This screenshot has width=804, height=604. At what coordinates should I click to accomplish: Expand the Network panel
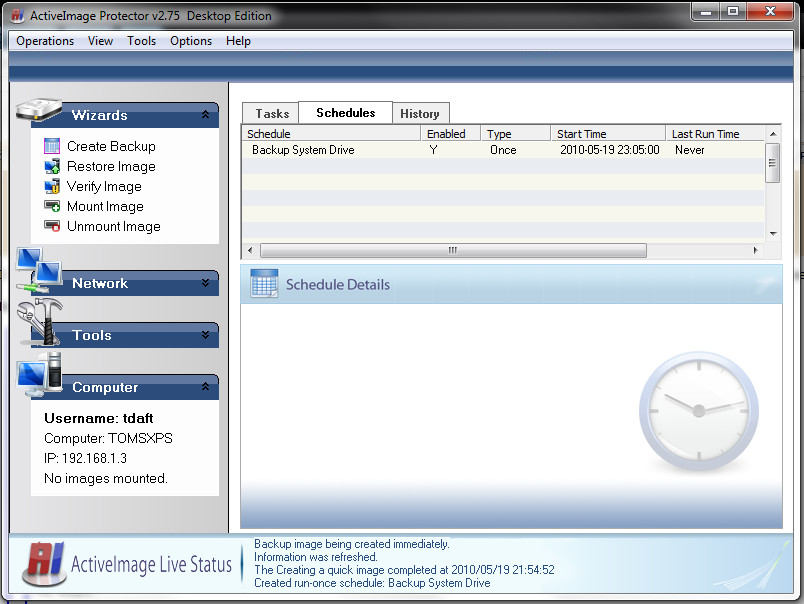[x=205, y=283]
